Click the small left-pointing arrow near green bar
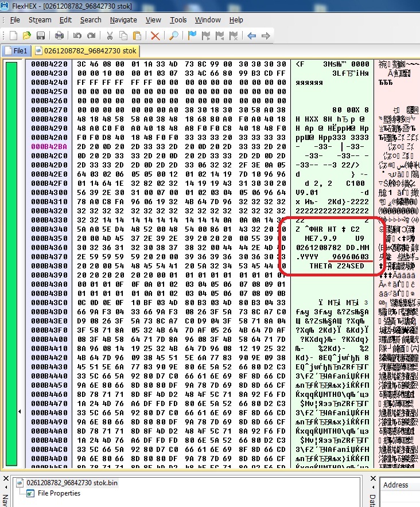Screen dimensions: 420x507 point(20,412)
